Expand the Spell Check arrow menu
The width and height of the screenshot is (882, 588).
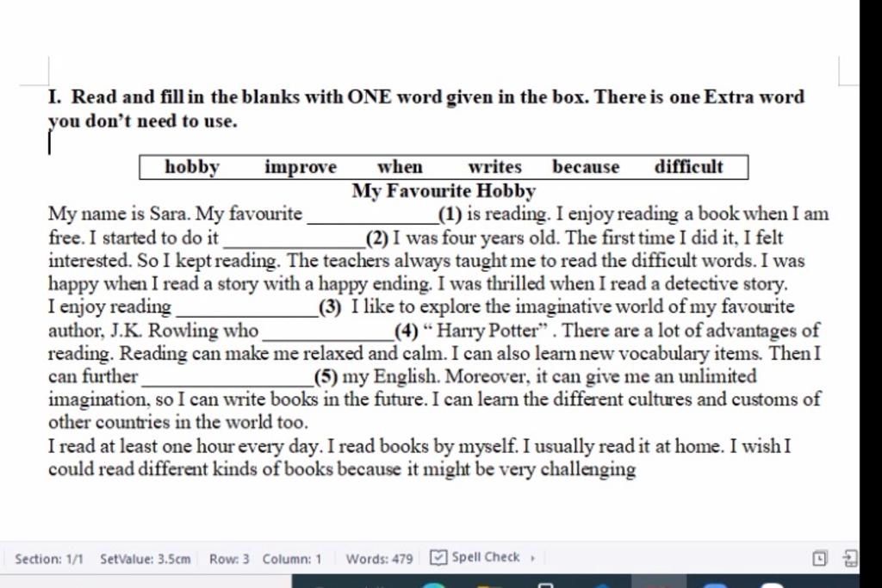click(532, 558)
